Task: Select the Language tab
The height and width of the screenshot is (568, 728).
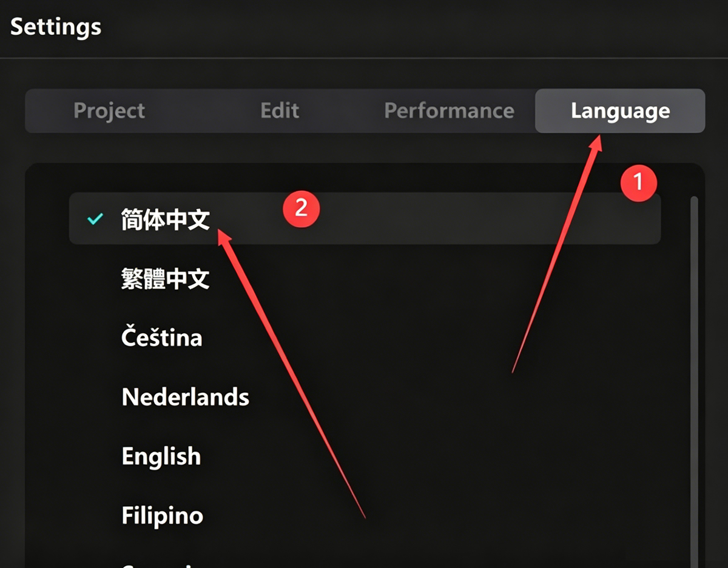Action: tap(620, 111)
